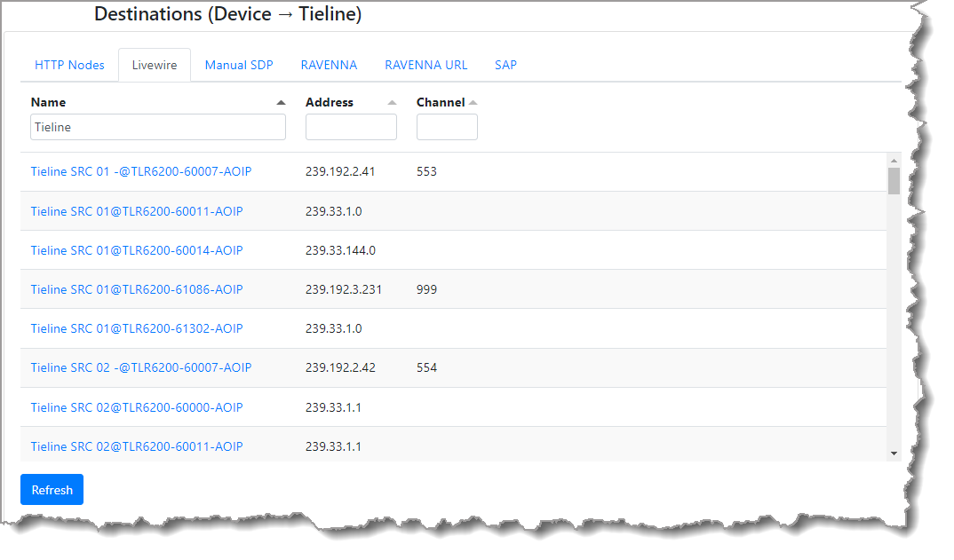Viewport: 954px width, 560px height.
Task: Select the Livewire tab
Action: pos(155,65)
